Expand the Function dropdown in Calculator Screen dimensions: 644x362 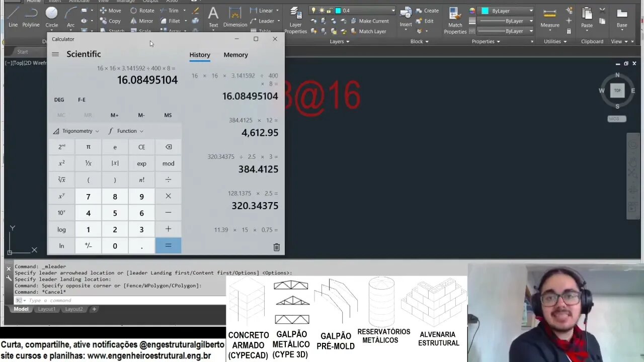pos(126,131)
